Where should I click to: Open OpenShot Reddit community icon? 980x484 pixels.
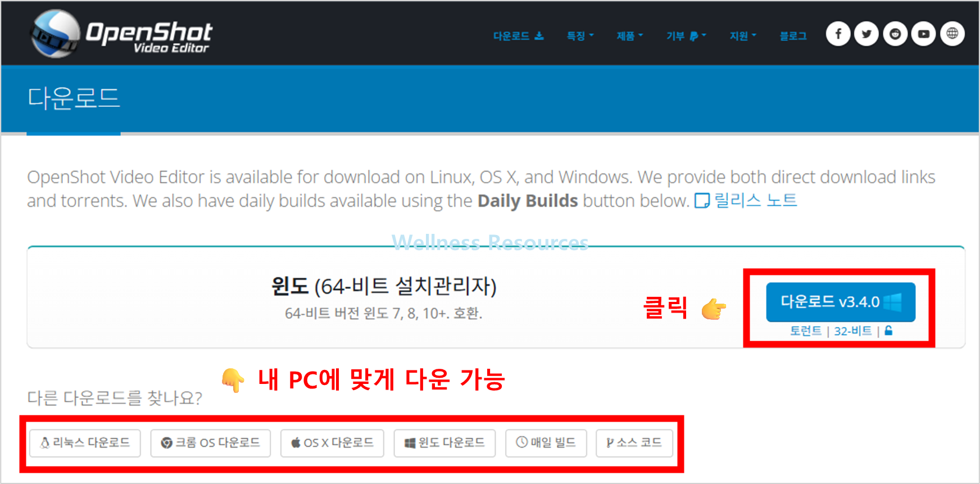[x=895, y=34]
